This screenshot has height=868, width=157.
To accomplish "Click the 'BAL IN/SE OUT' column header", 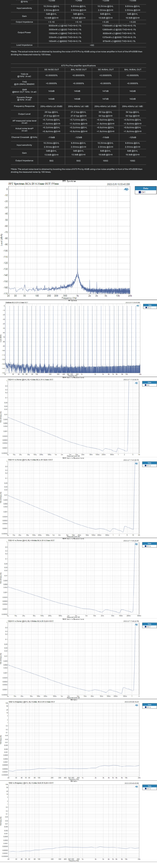I will [x=78, y=70].
